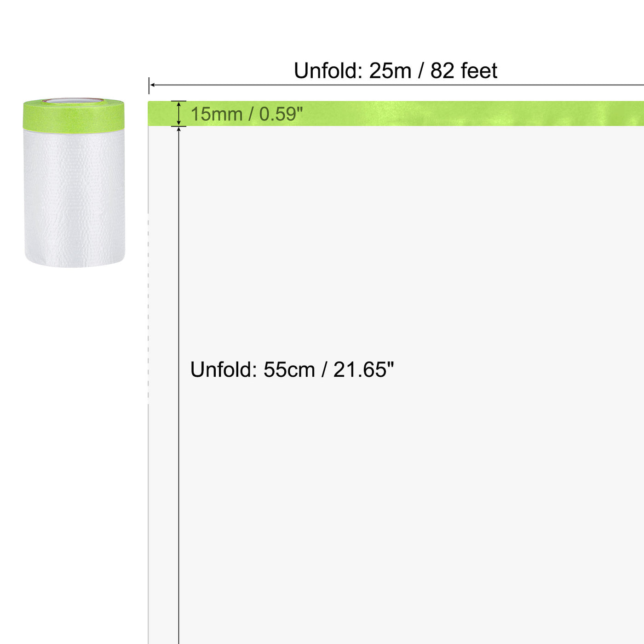Click the "15mm / 0.59"" tape width label
Image resolution: width=644 pixels, height=644 pixels.
(247, 114)
